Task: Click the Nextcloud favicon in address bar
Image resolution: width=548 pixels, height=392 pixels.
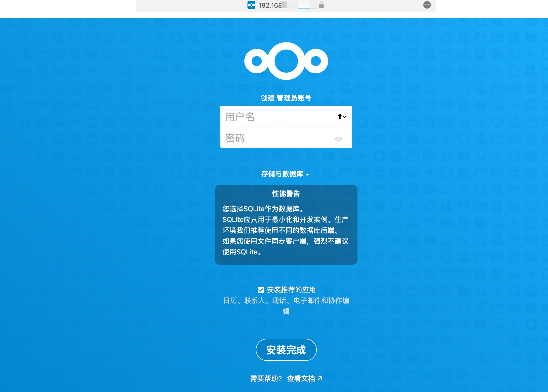Action: (251, 5)
